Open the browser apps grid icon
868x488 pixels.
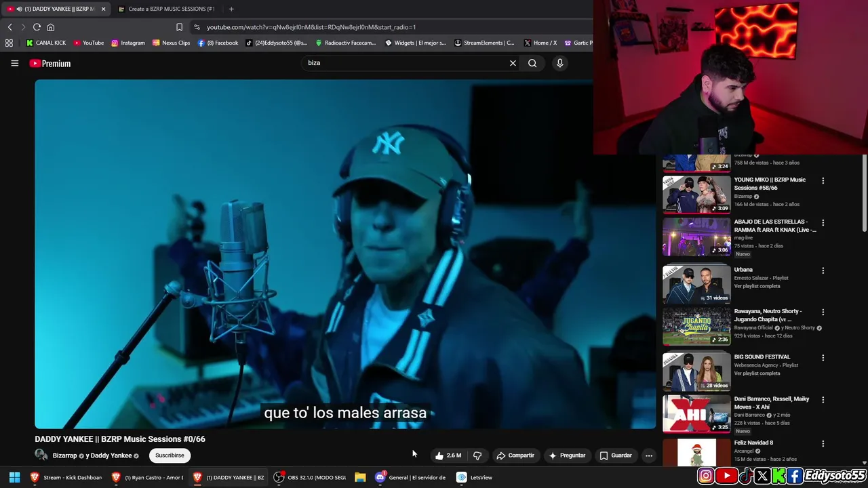click(x=9, y=43)
